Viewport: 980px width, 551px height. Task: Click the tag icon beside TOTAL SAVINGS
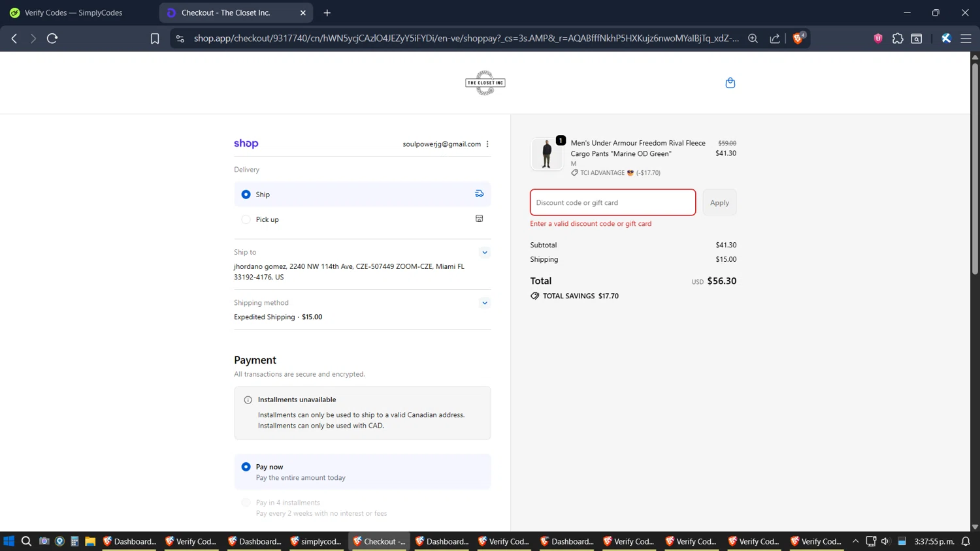click(x=535, y=296)
